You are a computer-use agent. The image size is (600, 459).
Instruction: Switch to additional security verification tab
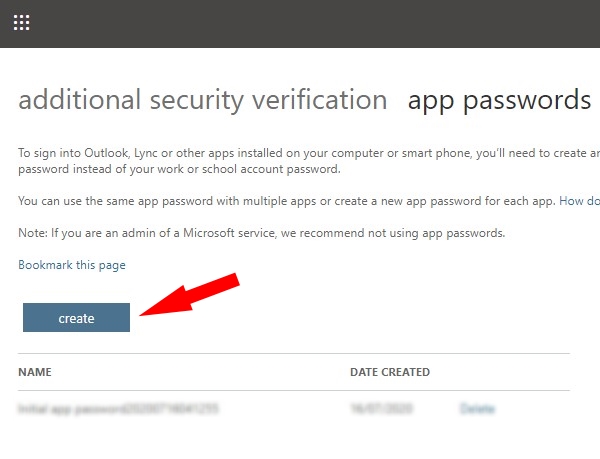point(203,100)
